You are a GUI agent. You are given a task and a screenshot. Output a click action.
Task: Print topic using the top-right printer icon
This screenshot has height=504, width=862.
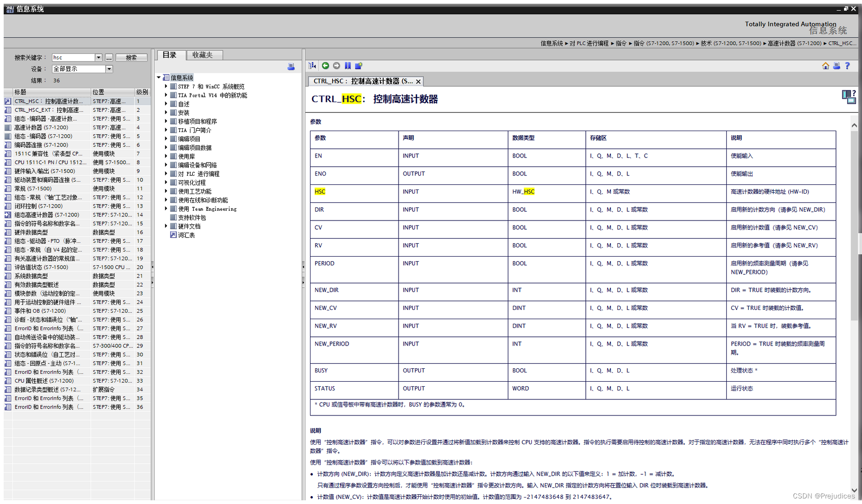[x=837, y=66]
